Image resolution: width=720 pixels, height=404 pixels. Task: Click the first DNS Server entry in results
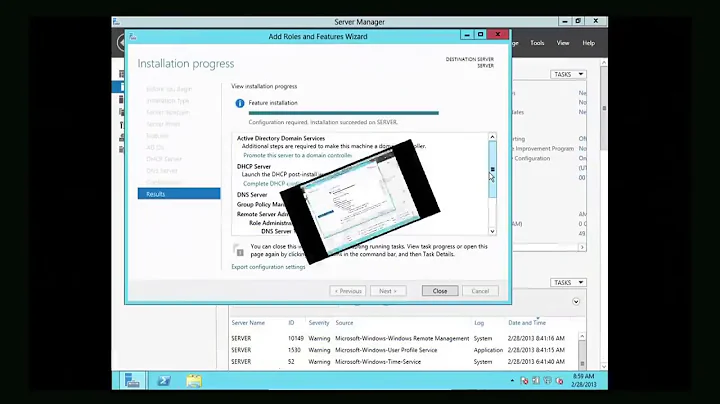252,195
